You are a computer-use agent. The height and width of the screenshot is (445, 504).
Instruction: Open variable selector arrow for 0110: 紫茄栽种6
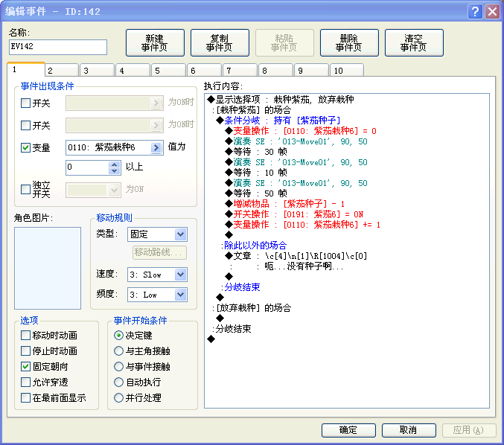point(156,147)
